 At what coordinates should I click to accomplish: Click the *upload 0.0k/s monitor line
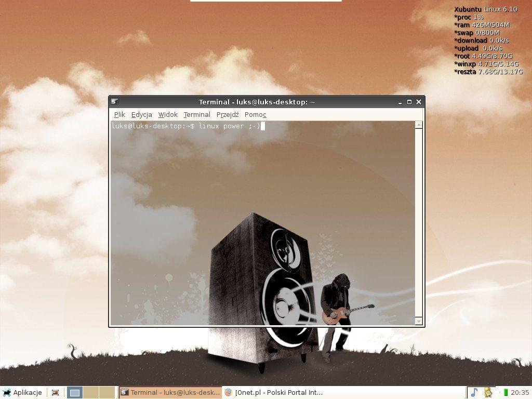[478, 48]
